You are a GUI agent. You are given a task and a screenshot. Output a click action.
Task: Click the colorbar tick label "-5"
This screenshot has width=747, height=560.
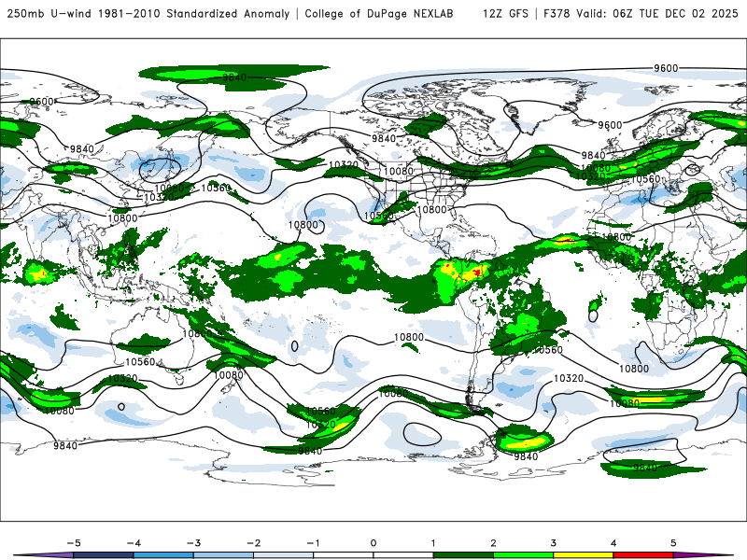pos(74,543)
